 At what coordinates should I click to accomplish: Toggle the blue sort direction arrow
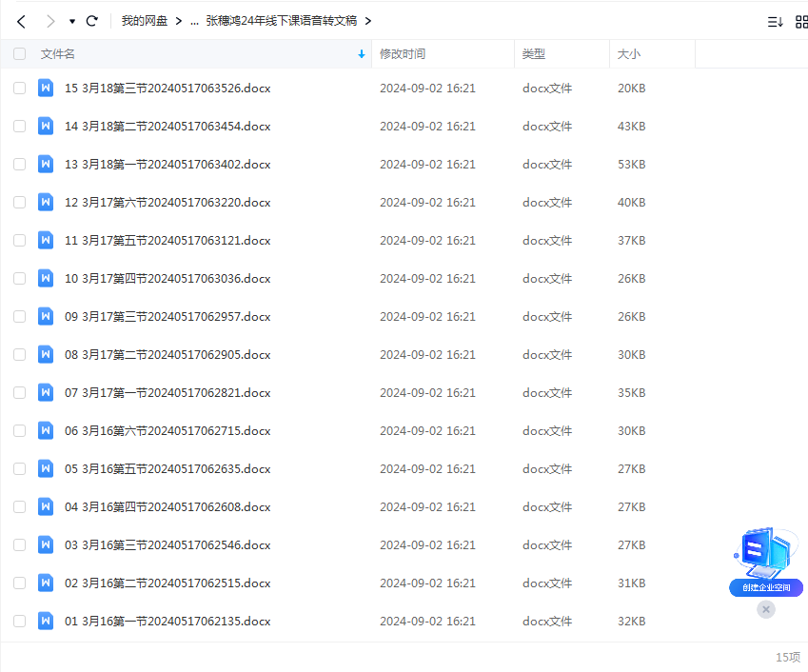362,53
